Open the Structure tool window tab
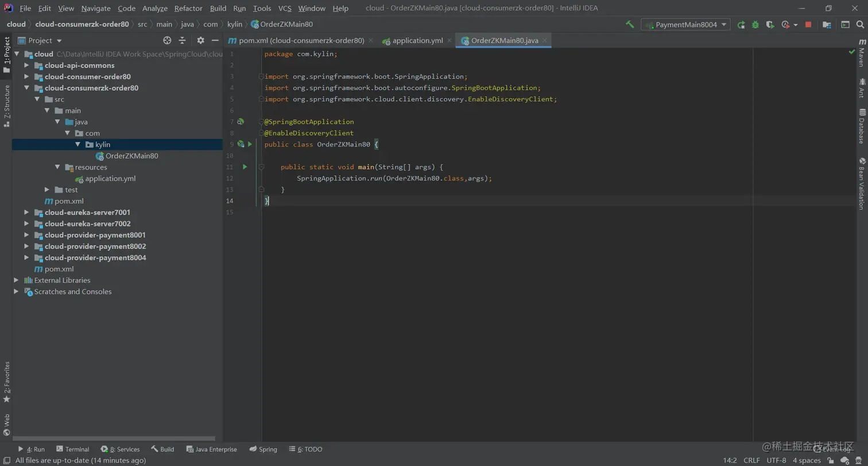The height and width of the screenshot is (466, 868). pyautogui.click(x=6, y=106)
